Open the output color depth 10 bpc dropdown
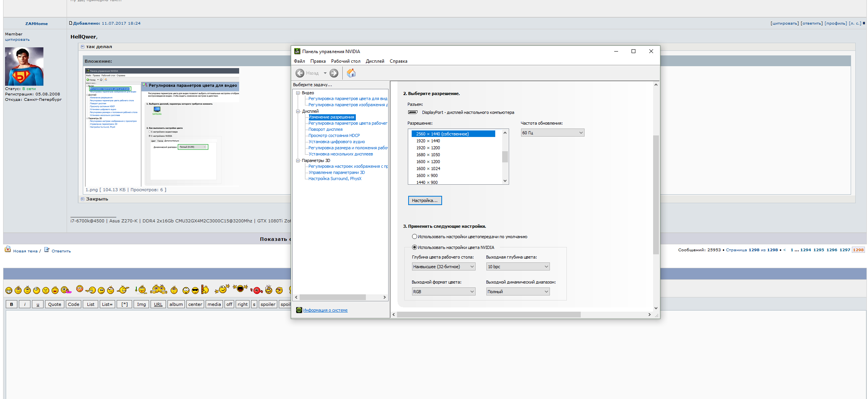Viewport: 868px width, 399px height. click(518, 267)
